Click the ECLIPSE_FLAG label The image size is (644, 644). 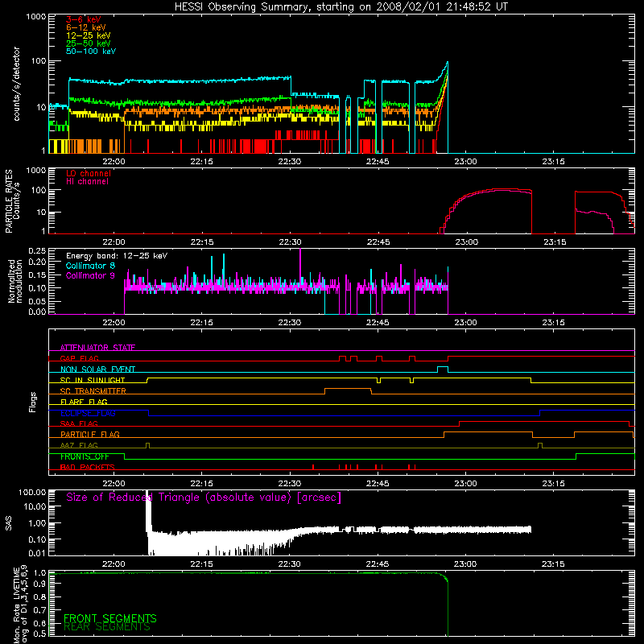pos(88,413)
